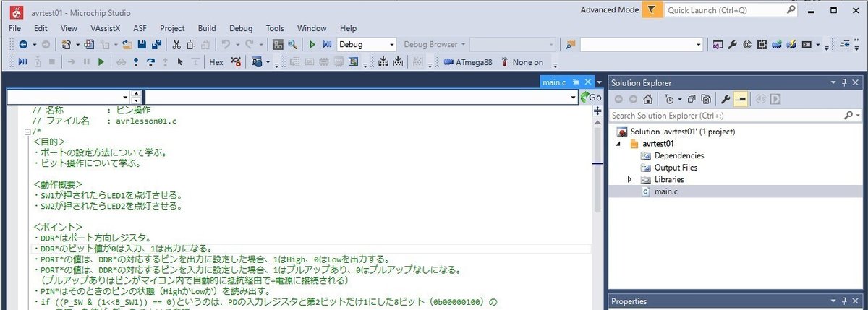This screenshot has height=310, width=868.
Task: Select the Output Files folder
Action: (x=676, y=168)
